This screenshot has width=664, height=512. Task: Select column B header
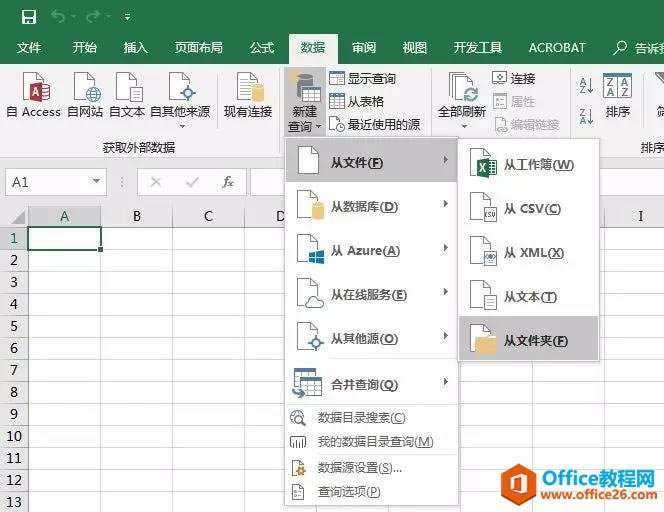coord(136,216)
